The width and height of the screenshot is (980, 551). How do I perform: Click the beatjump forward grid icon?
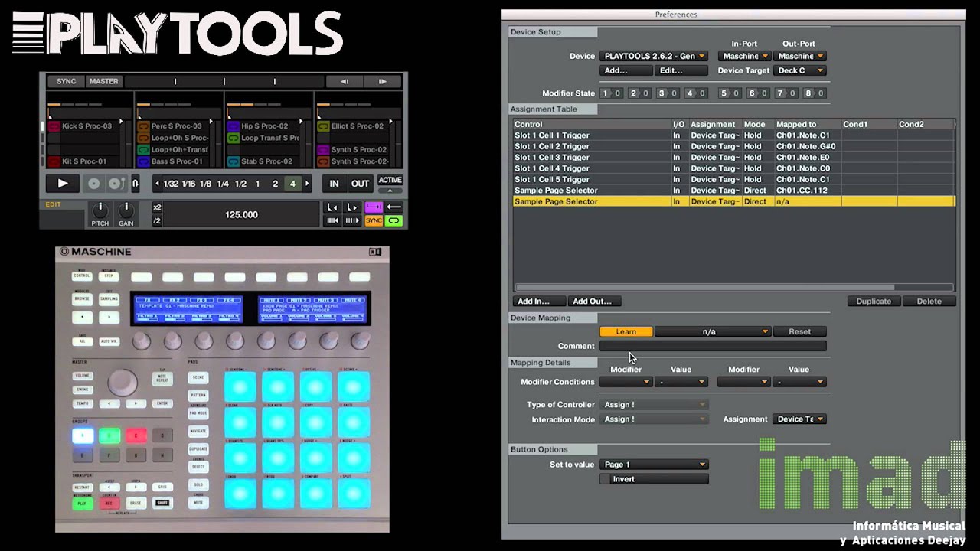click(351, 220)
